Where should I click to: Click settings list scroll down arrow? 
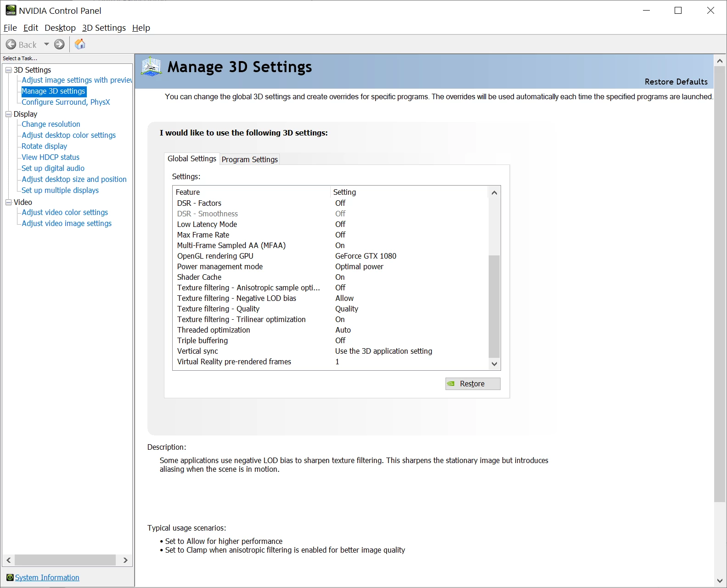(x=494, y=364)
